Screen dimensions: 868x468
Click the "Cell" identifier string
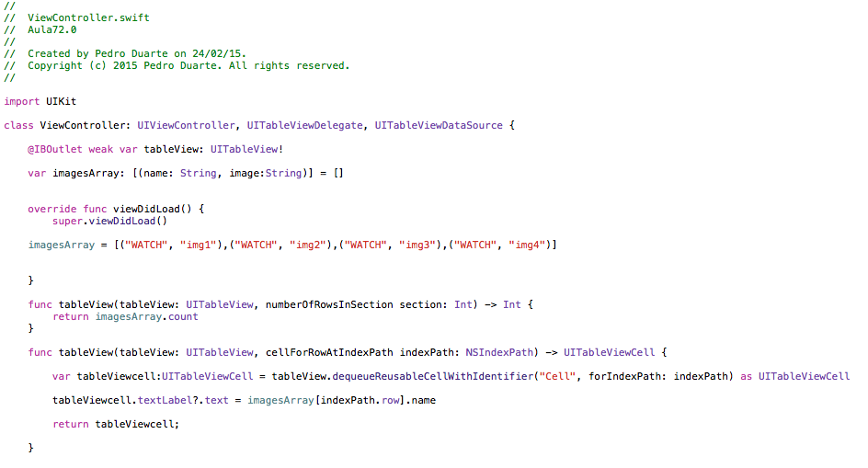click(x=557, y=376)
